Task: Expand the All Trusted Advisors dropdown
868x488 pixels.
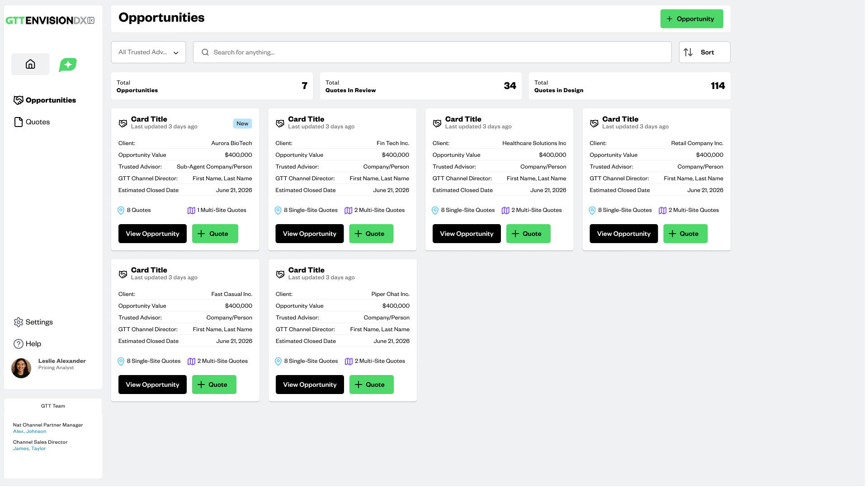Action: [x=148, y=52]
